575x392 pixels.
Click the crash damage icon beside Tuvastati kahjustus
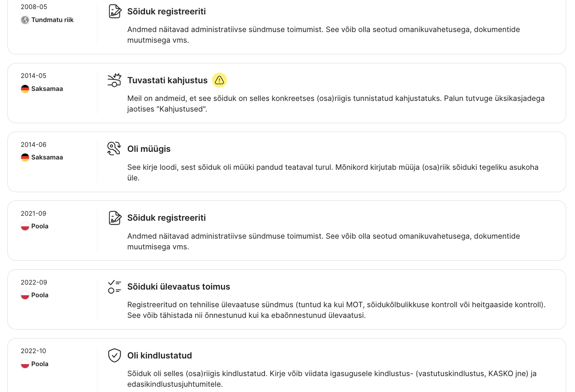tap(114, 80)
